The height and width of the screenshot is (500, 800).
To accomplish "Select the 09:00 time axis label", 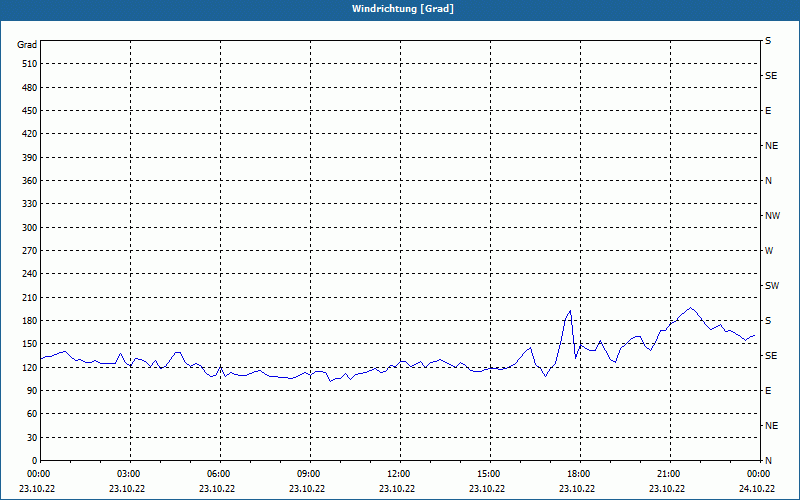I will (310, 474).
